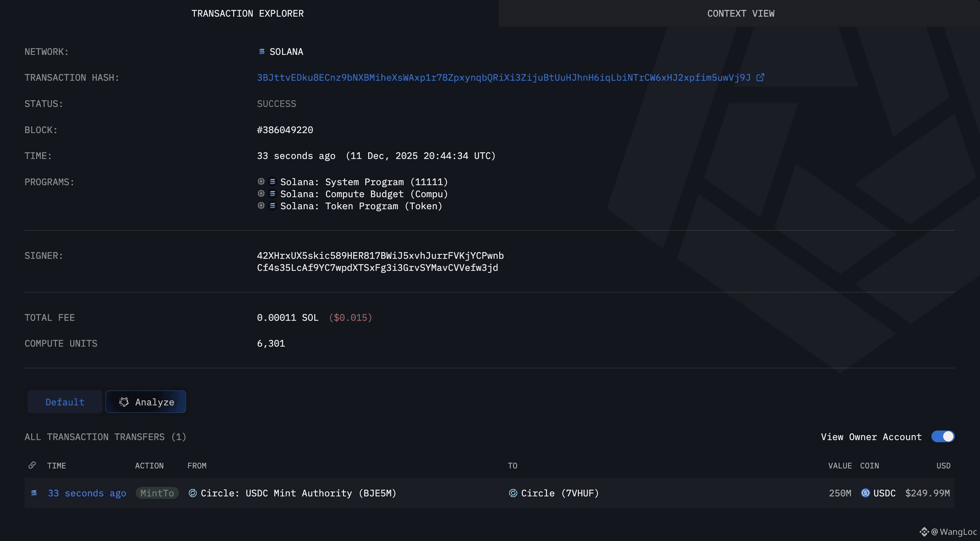
Task: Select the Transaction Explorer tab
Action: point(247,13)
